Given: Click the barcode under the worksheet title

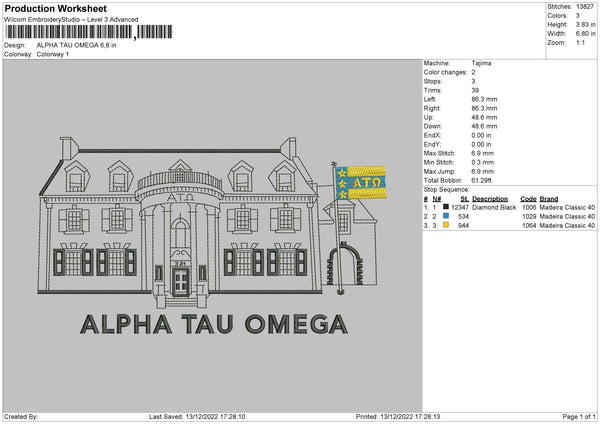Looking at the screenshot, I should [88, 32].
